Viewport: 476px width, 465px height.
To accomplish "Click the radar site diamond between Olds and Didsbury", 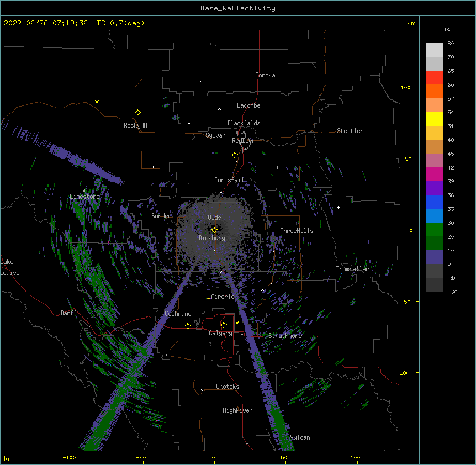I will coord(214,230).
